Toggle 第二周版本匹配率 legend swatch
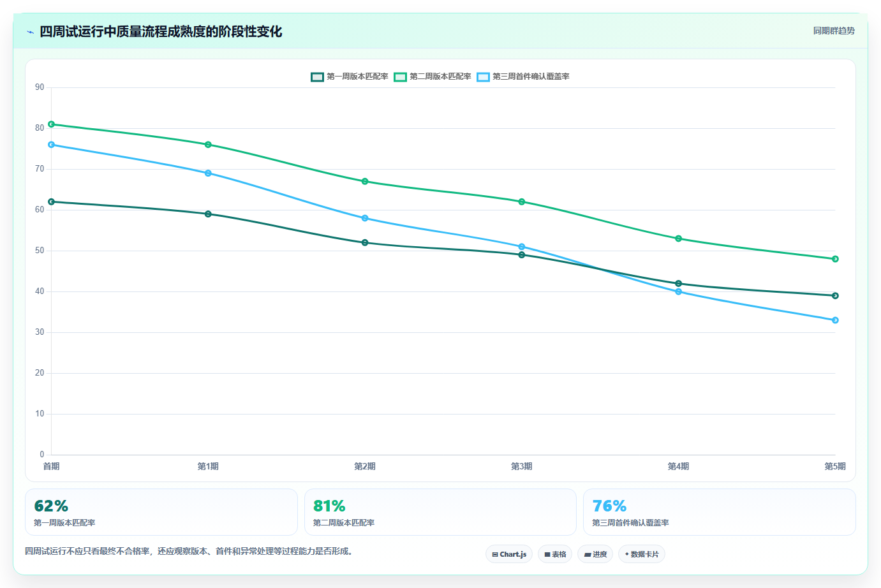 tap(401, 77)
